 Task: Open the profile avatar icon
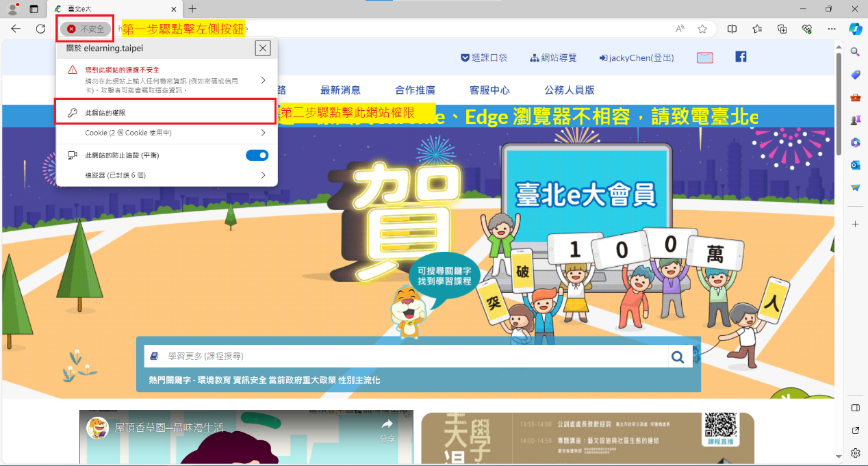12,9
